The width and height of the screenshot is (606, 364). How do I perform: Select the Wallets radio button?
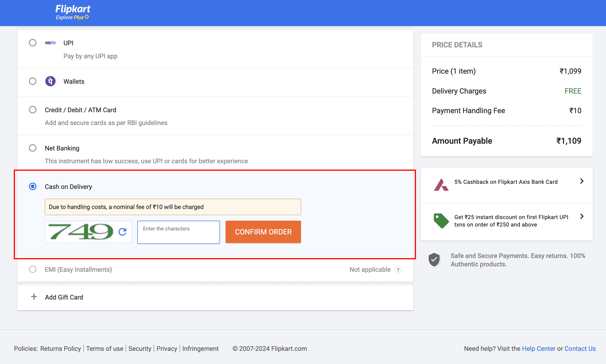tap(33, 82)
